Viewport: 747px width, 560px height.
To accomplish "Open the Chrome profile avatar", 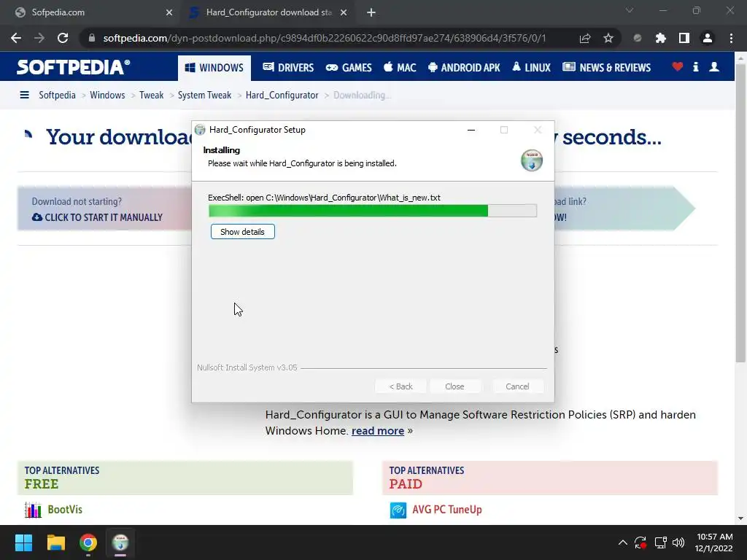I will click(x=708, y=38).
